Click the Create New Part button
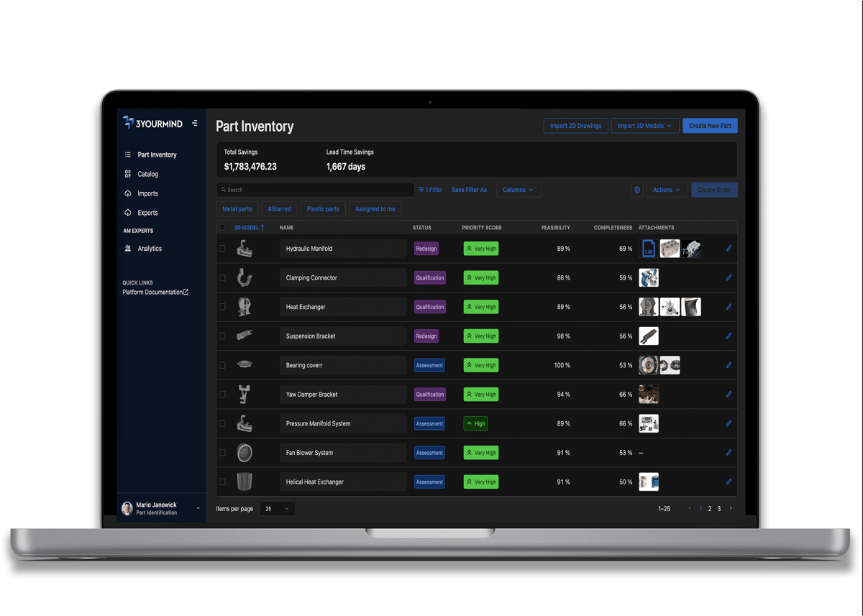Viewport: 863px width, 616px height. [x=710, y=125]
